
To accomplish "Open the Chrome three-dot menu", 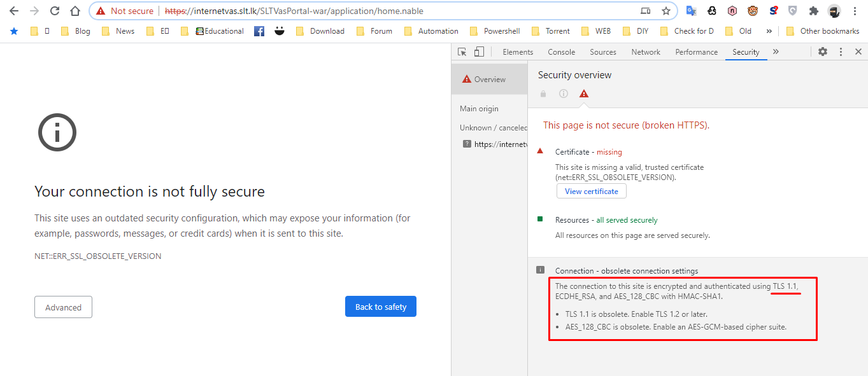I will (855, 11).
